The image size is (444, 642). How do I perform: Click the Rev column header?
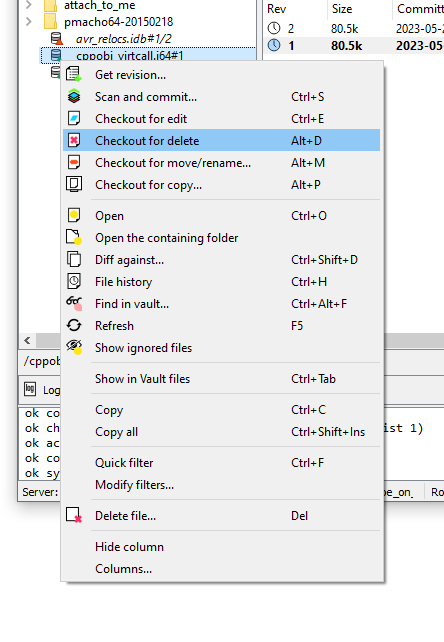[x=295, y=9]
